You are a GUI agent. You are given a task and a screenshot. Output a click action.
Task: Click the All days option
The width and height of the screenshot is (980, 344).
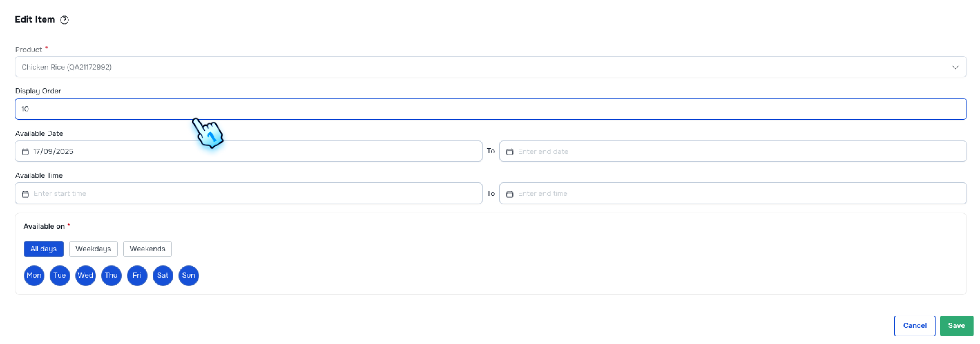coord(43,249)
